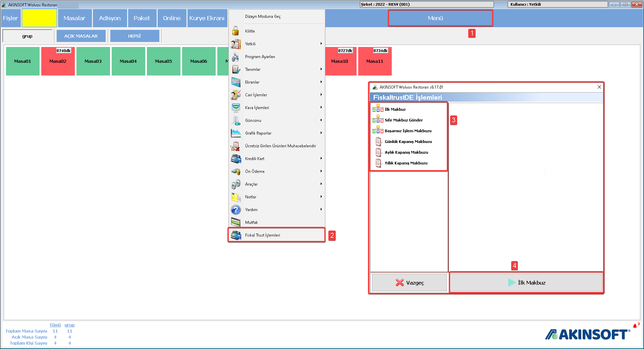Click the Ücretsiz Girilen Ürünleri Muhasebelendir icon
This screenshot has width=644, height=349.
click(236, 146)
